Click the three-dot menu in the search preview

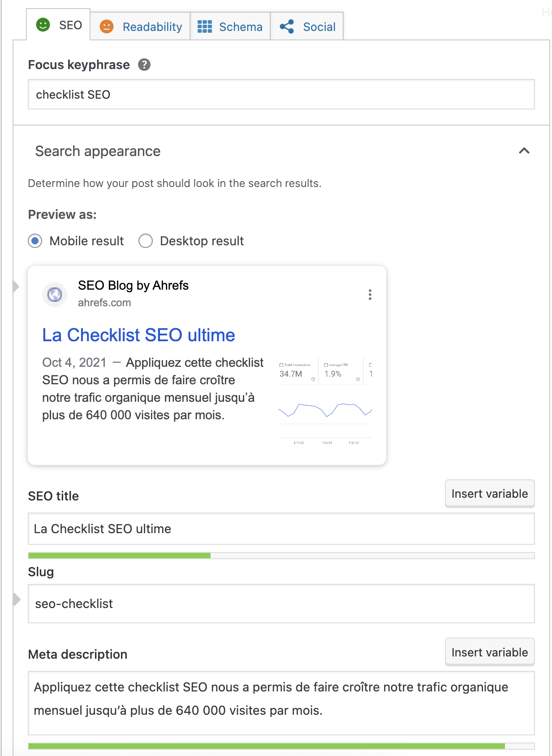coord(370,295)
